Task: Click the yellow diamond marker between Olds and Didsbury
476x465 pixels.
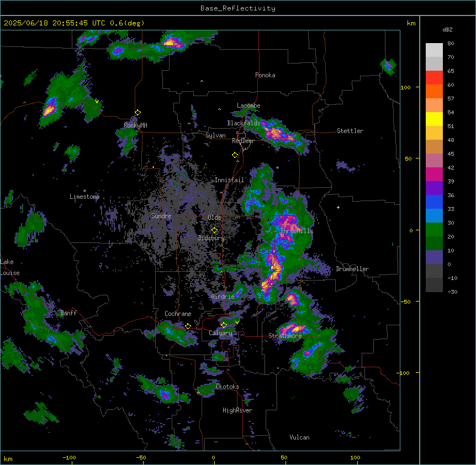Action: 214,230
